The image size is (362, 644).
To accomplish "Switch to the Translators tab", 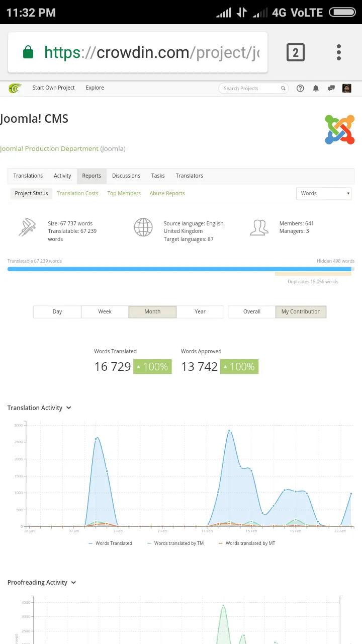I will coord(190,176).
